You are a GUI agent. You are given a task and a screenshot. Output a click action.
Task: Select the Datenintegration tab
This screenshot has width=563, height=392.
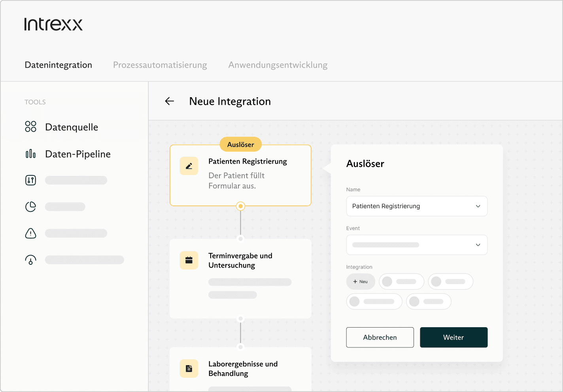(58, 65)
